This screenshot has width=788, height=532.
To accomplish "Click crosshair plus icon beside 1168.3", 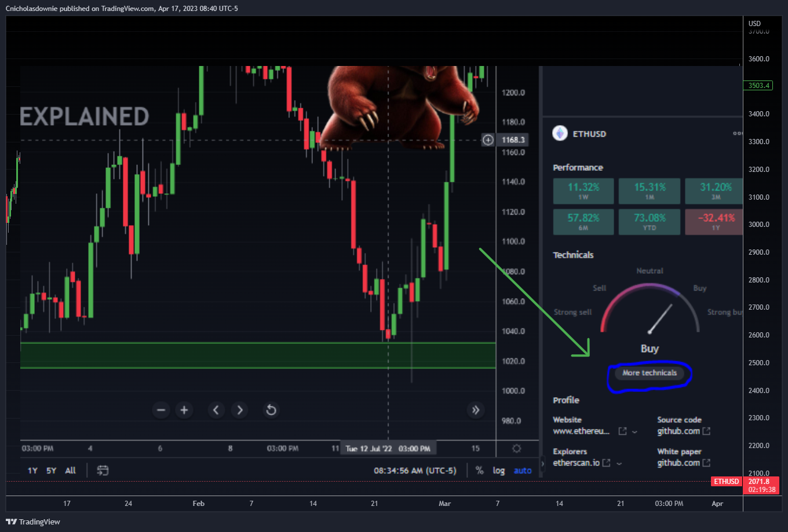I will tap(488, 140).
